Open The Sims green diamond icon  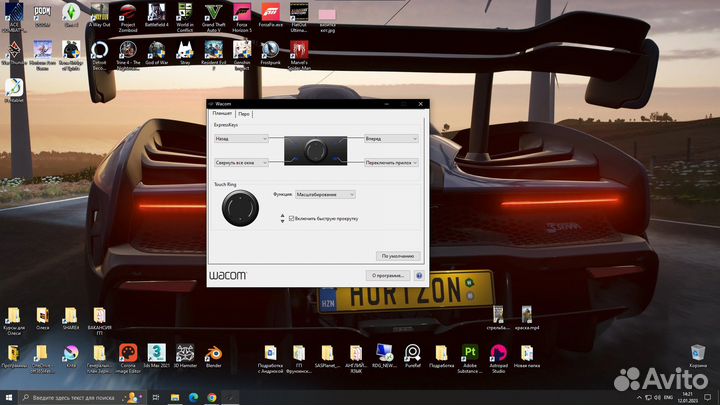coord(71,16)
